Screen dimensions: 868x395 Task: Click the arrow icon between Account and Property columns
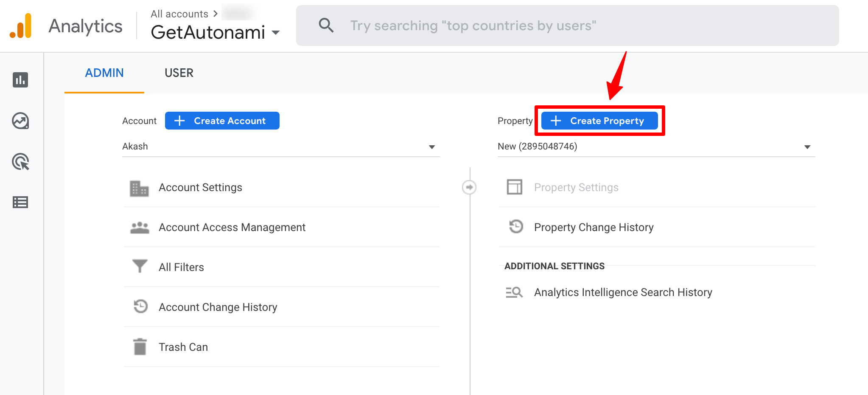click(469, 187)
